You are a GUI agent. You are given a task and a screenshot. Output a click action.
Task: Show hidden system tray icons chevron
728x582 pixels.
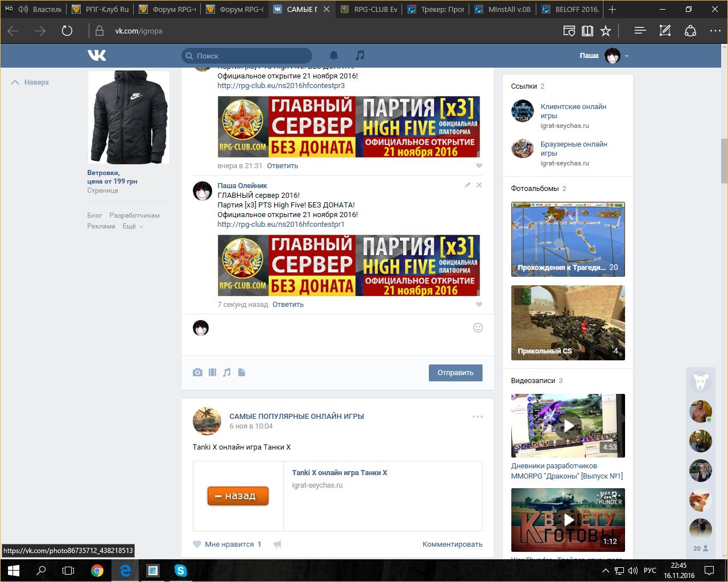(605, 570)
